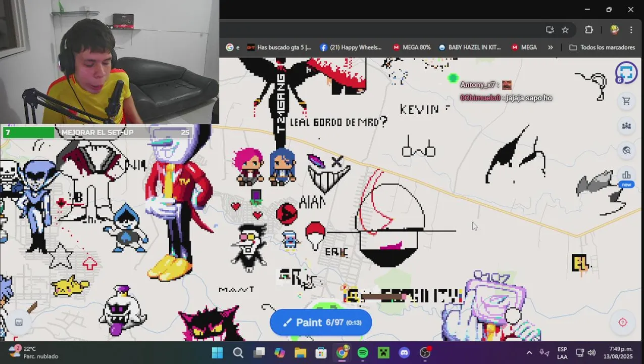Open the Chrome three-dot menu
The height and width of the screenshot is (364, 644).
(631, 30)
